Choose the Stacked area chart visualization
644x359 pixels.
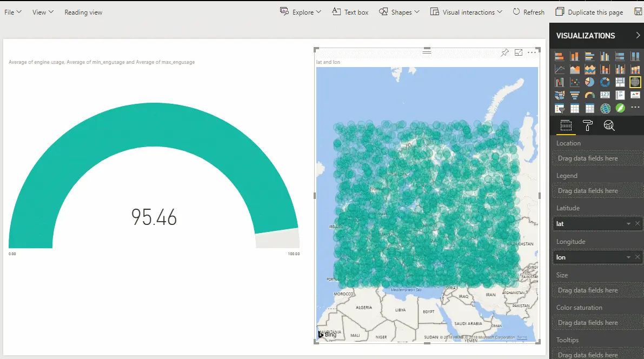click(x=590, y=69)
